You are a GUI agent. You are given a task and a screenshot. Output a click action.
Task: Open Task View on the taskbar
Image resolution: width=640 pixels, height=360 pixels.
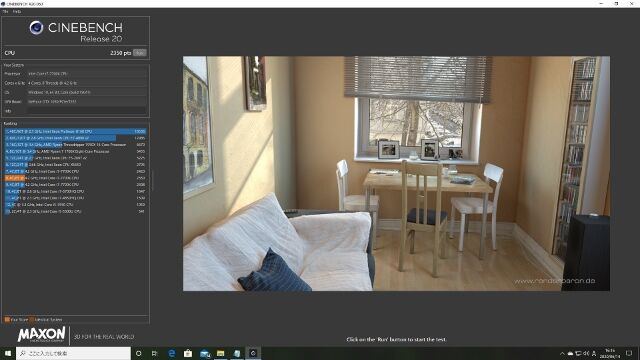coord(155,353)
